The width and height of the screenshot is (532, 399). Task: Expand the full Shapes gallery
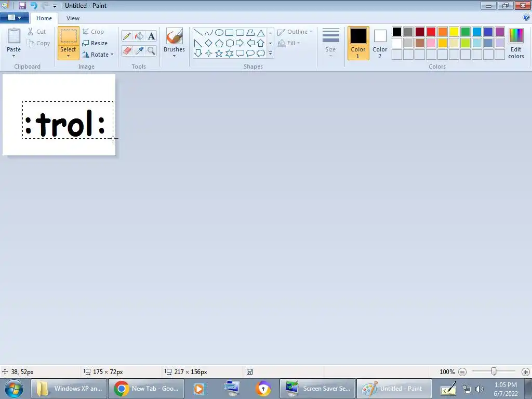(270, 54)
